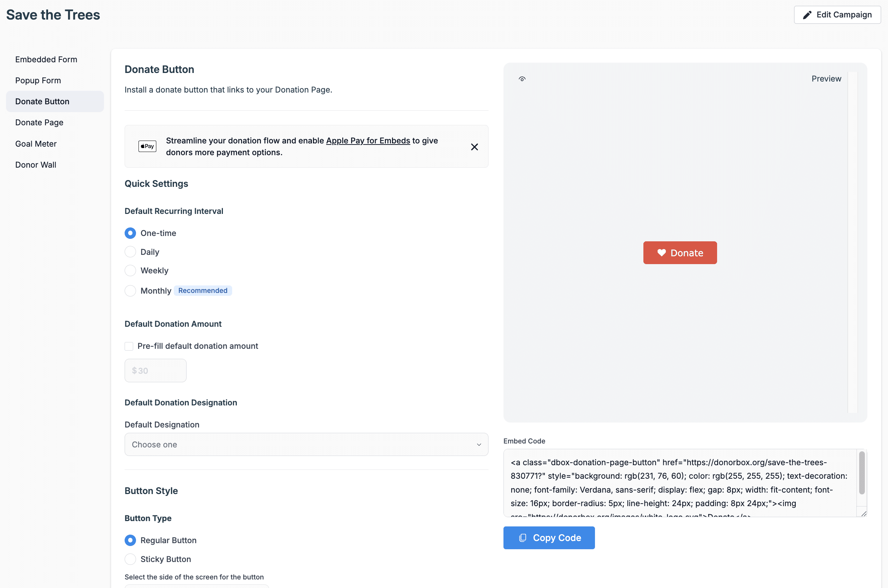Click the eye preview icon
888x588 pixels.
[x=522, y=79]
